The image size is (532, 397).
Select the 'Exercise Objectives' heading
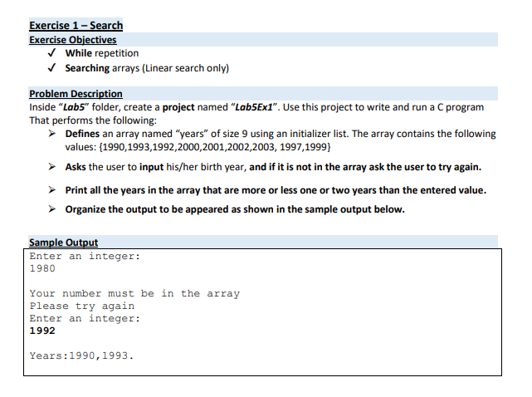pyautogui.click(x=73, y=40)
